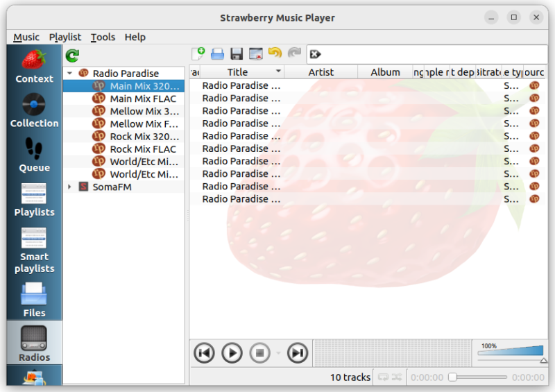The width and height of the screenshot is (555, 392).
Task: Select the last Radio Paradise playlist row
Action: click(x=368, y=199)
